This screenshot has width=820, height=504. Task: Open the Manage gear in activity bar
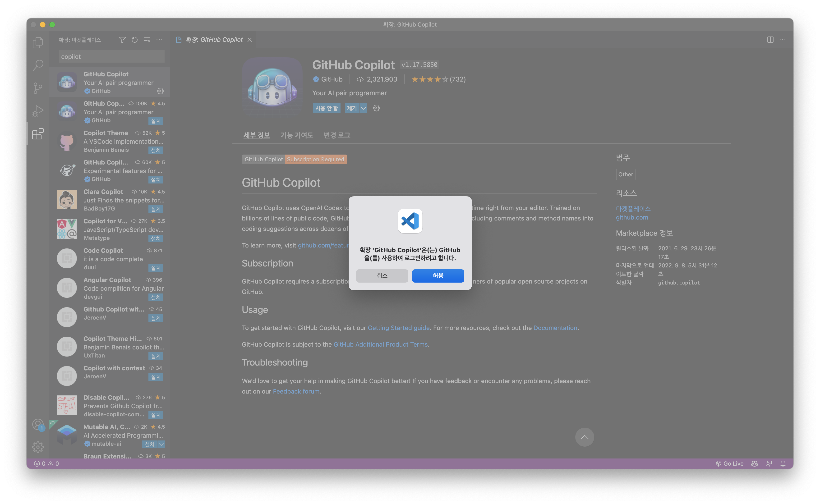coord(38,447)
